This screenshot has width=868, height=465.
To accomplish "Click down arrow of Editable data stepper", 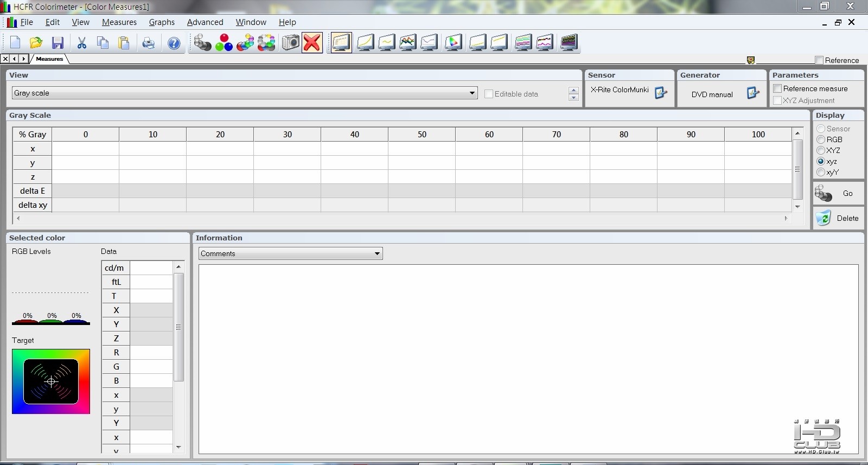I will click(573, 98).
